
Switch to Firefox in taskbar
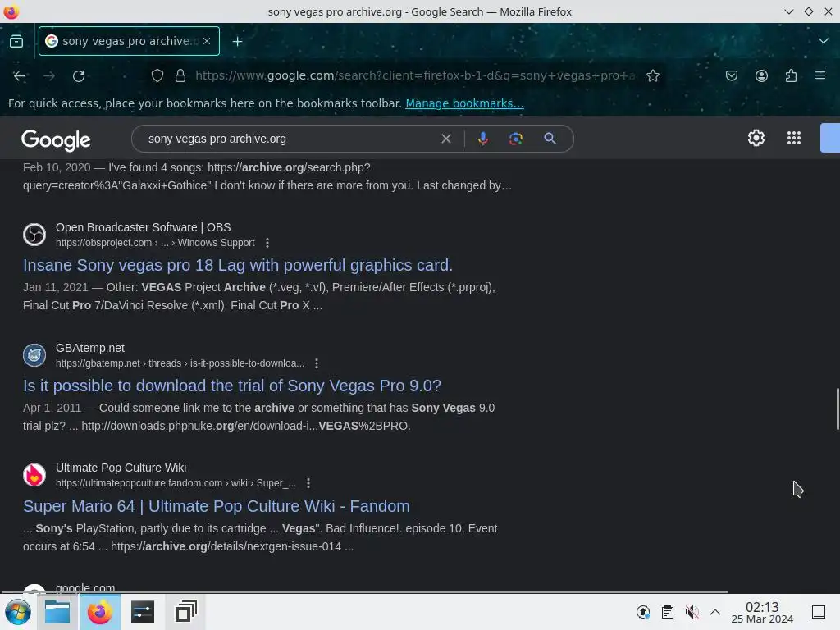[99, 612]
